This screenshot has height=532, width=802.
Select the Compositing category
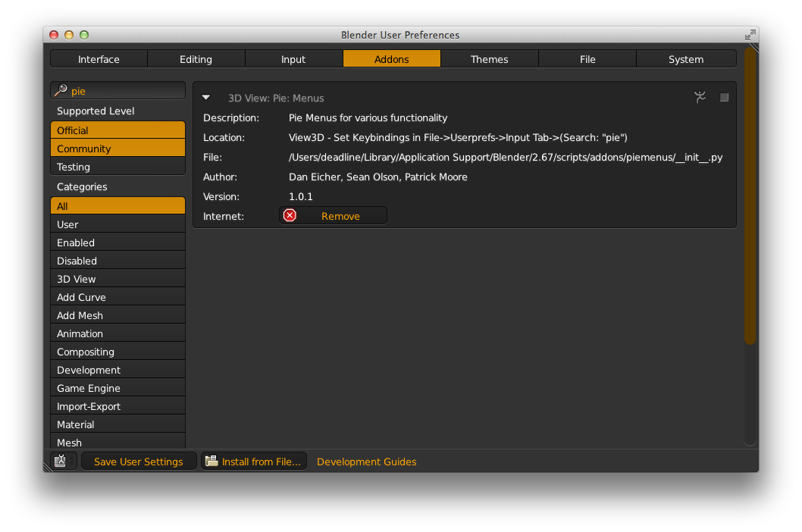pos(118,352)
